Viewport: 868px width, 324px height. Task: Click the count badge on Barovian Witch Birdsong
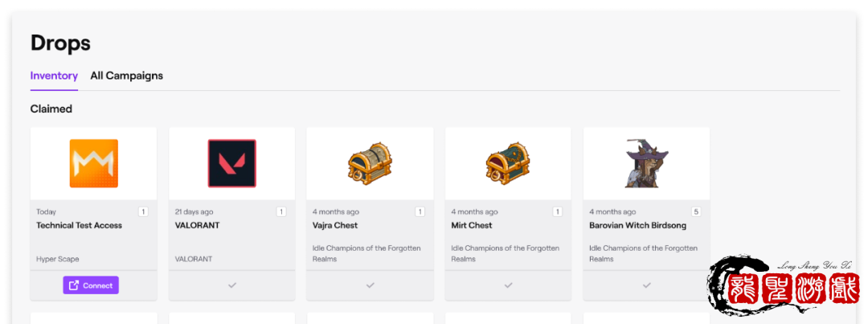click(696, 211)
